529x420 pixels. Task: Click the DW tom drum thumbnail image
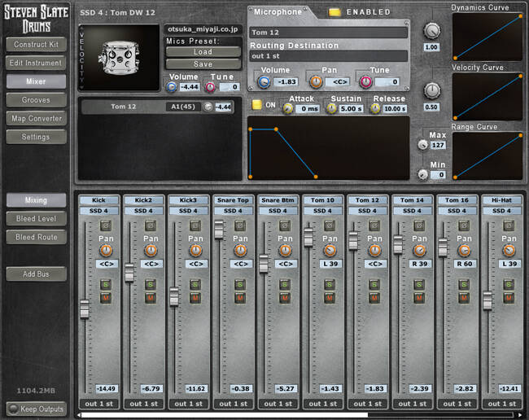point(119,57)
